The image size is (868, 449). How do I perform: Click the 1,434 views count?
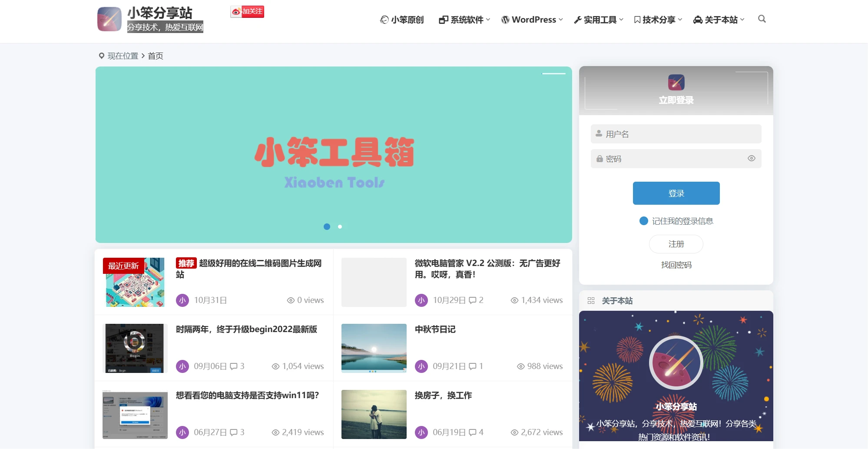[537, 300]
